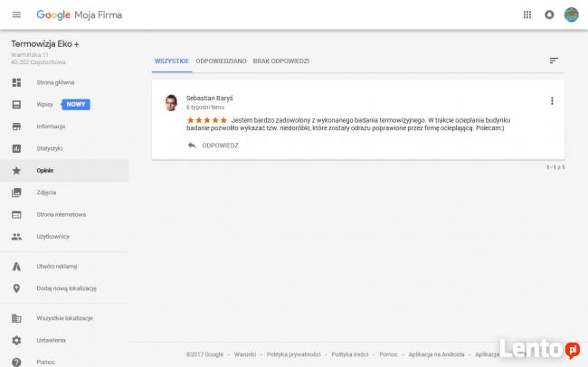Open the sort reviews filter icon

tap(554, 61)
